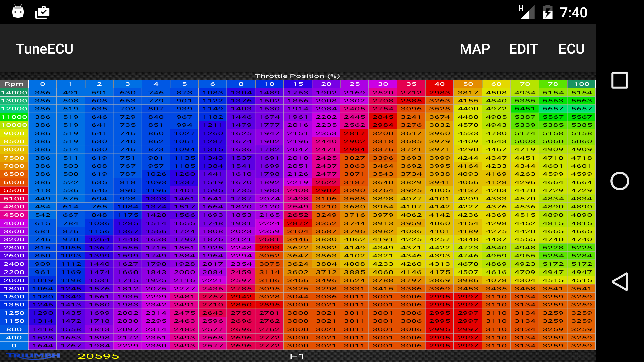Select the throttle position 100 column header
Image resolution: width=644 pixels, height=362 pixels.
click(x=581, y=84)
